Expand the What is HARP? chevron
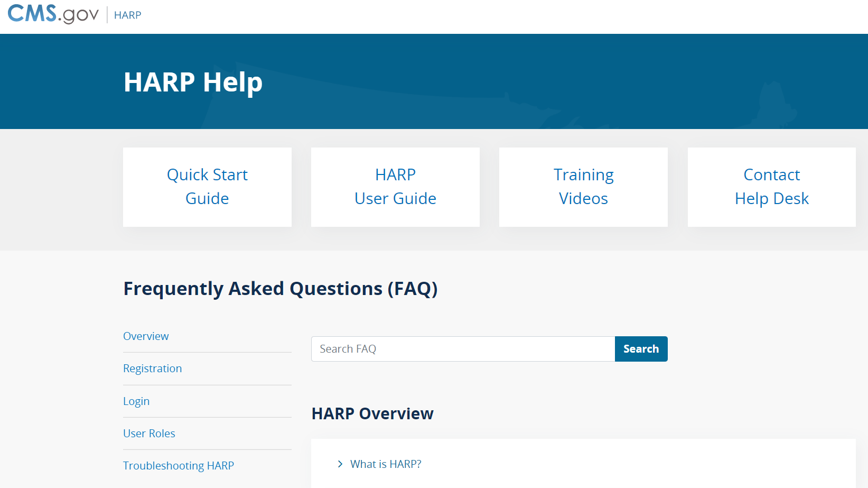Screen dimensions: 868x488 click(340, 464)
